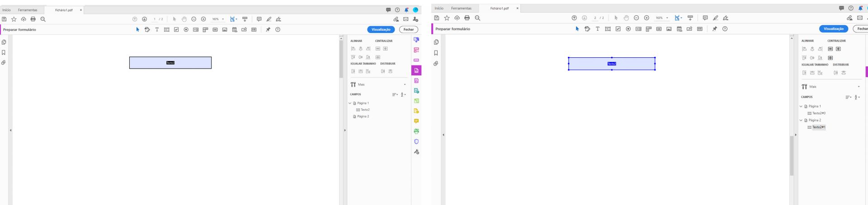Open comment tool in left window top toolbar
Viewport: 868px width, 205px height.
(x=259, y=19)
